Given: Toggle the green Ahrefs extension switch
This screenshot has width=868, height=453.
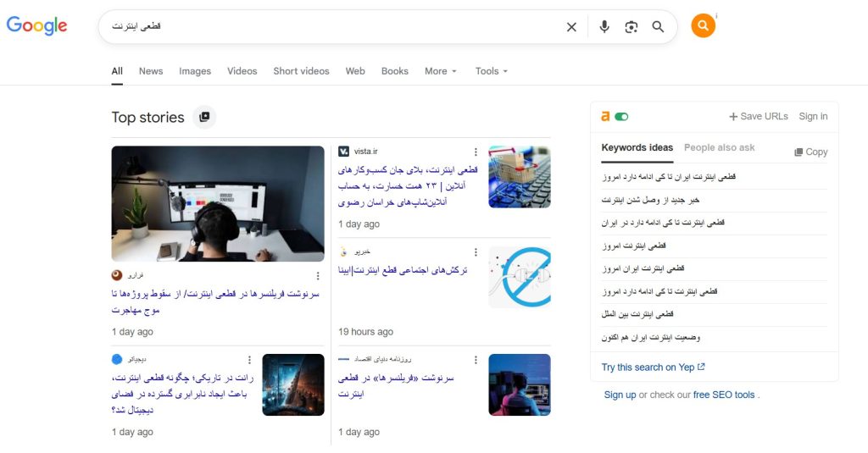Looking at the screenshot, I should pos(621,117).
